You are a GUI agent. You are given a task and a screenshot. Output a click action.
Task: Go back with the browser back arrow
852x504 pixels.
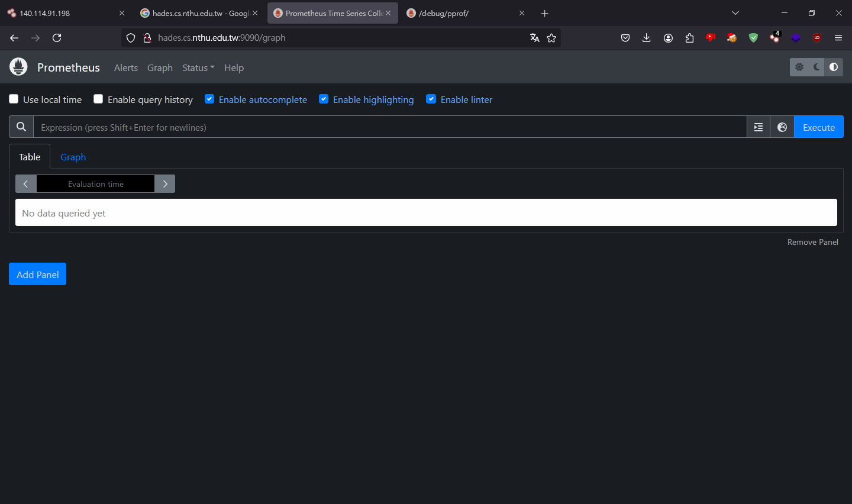pyautogui.click(x=14, y=38)
